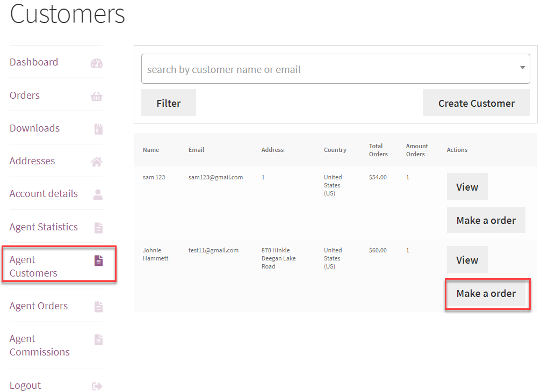Open the Agent Statistics menu item
Image resolution: width=541 pixels, height=392 pixels.
(44, 227)
